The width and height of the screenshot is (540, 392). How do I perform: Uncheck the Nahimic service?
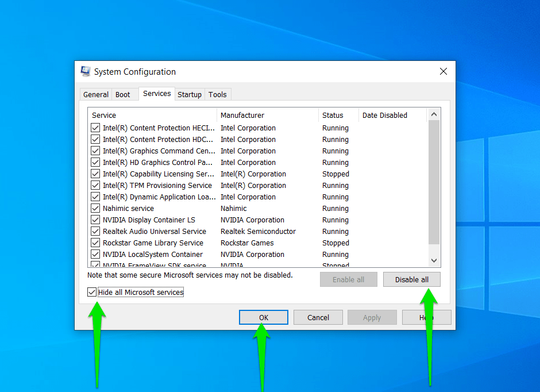(95, 208)
